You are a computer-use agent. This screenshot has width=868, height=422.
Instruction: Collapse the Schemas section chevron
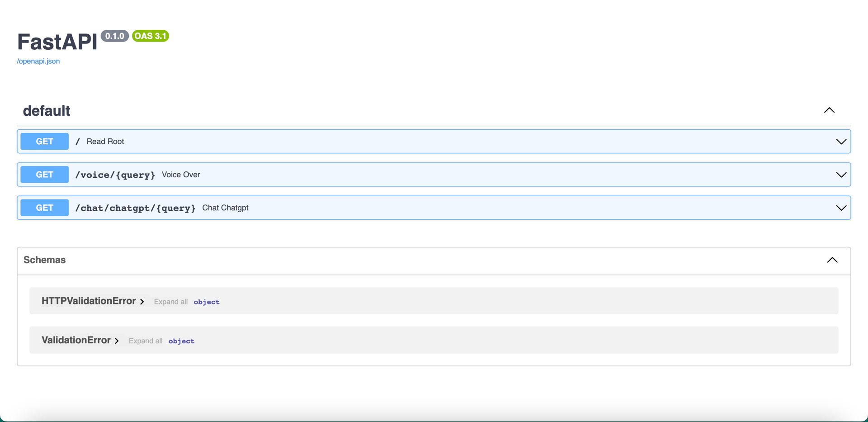tap(832, 260)
